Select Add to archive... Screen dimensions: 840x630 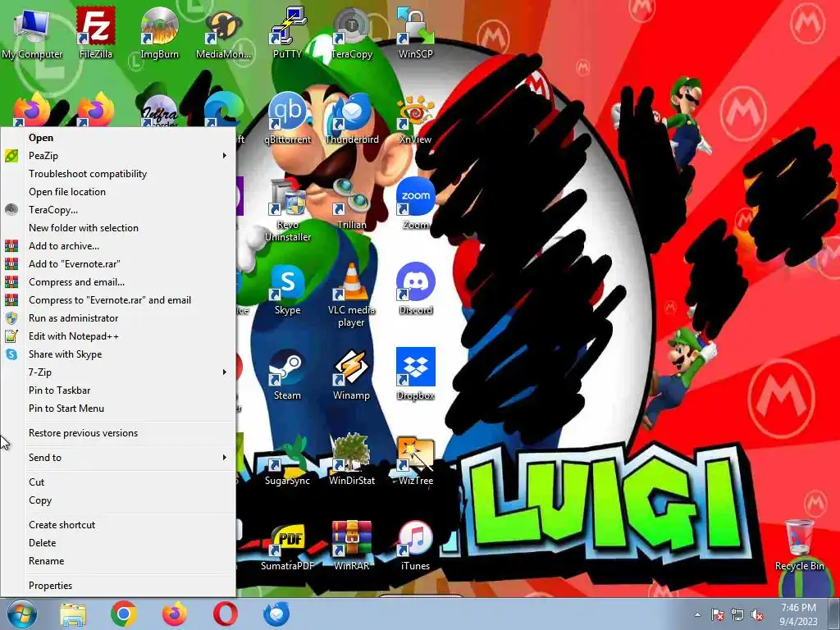(x=118, y=246)
